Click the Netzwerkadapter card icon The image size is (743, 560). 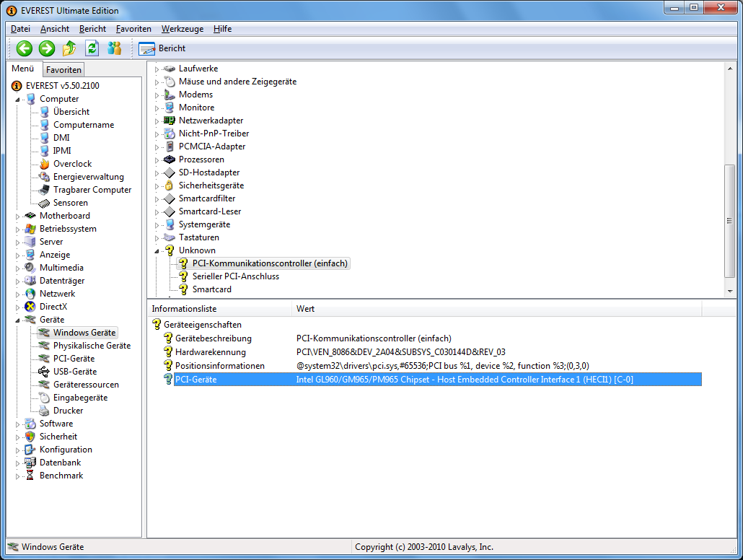tap(170, 121)
